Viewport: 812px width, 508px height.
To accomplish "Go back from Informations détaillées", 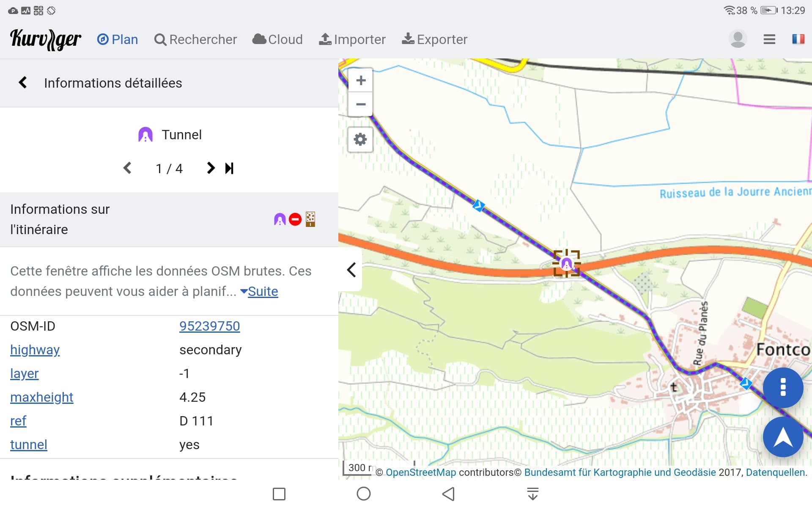I will coord(23,83).
